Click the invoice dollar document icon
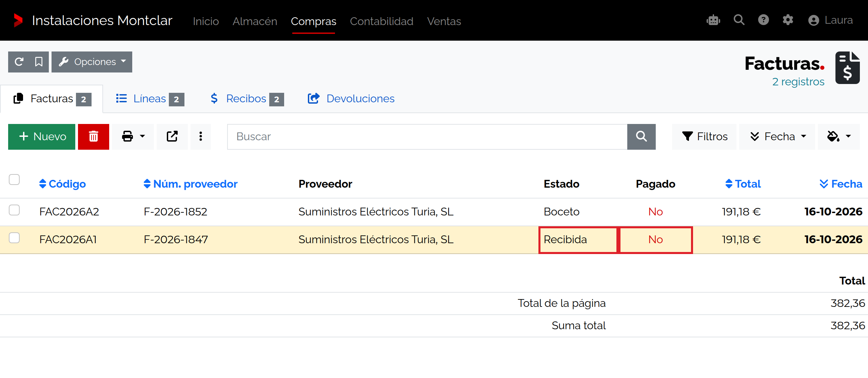 847,68
